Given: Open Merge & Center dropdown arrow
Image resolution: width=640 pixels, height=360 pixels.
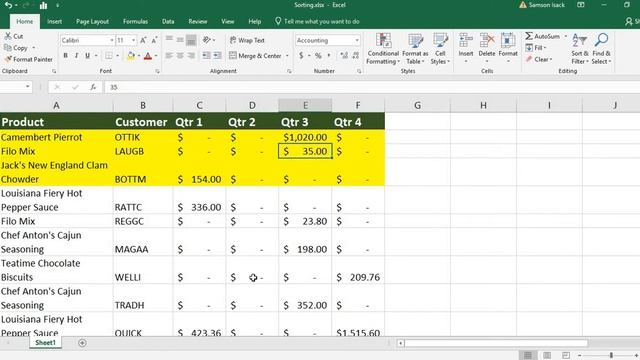Looking at the screenshot, I should (287, 56).
